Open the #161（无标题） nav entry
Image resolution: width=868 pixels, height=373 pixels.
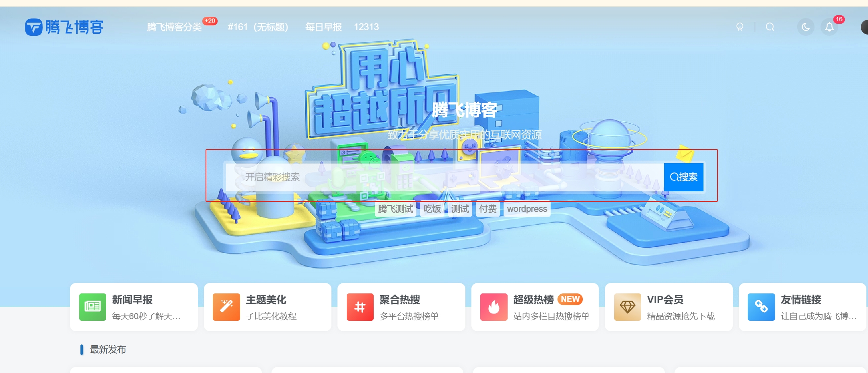tap(259, 27)
